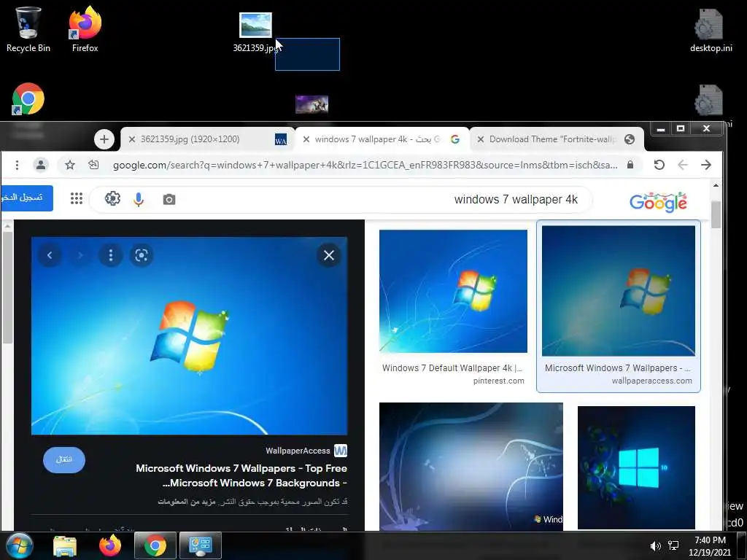
Task: Close the image preview panel
Action: point(329,255)
